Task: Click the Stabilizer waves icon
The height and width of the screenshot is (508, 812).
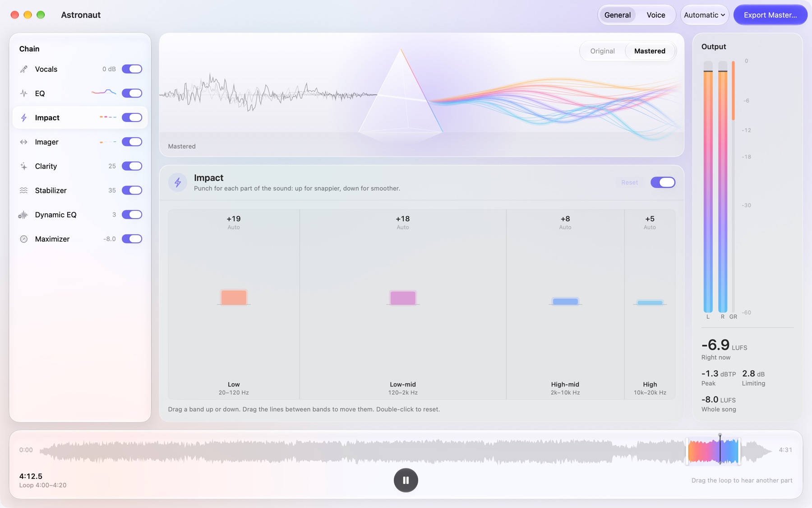Action: 24,191
